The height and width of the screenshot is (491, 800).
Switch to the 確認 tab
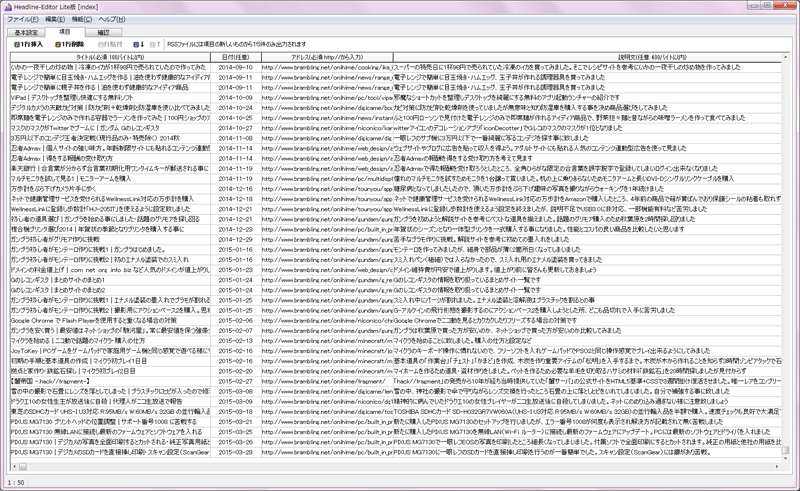tap(104, 32)
